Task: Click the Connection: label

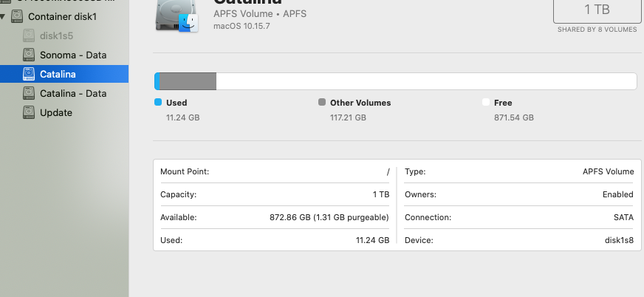Action: click(x=428, y=217)
